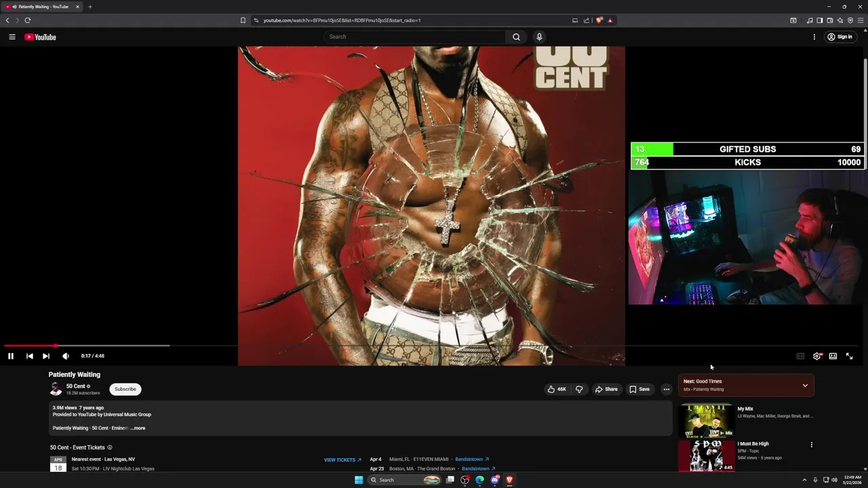The image size is (868, 488).
Task: Show info about Event Tickets
Action: pyautogui.click(x=110, y=447)
